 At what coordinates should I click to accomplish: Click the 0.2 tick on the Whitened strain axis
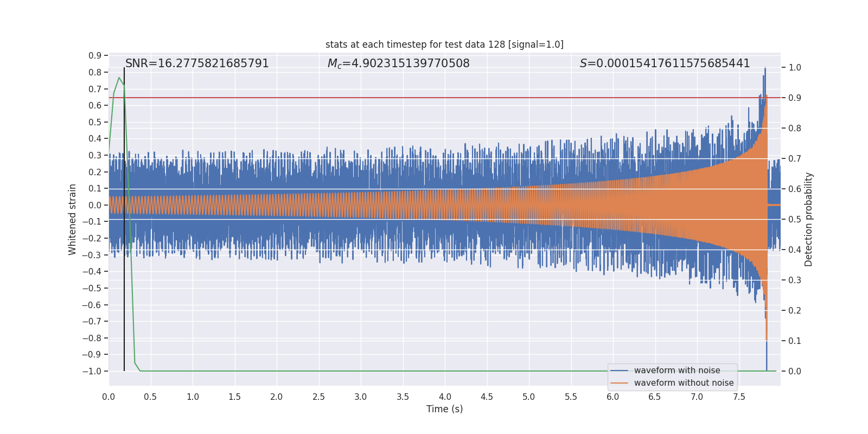tap(95, 173)
